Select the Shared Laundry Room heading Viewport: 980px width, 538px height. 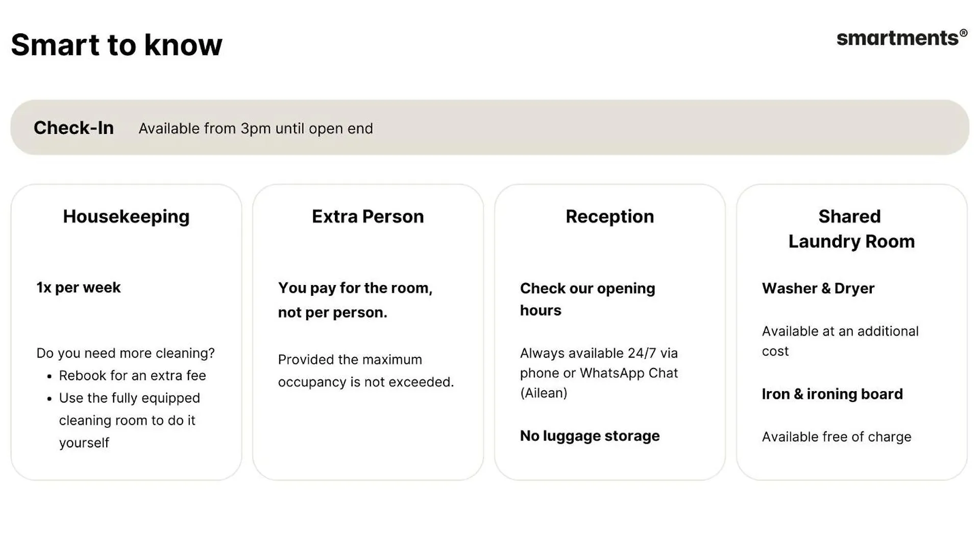click(851, 229)
